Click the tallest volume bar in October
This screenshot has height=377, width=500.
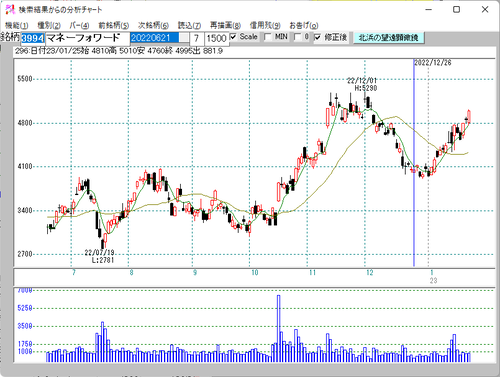coord(278,328)
